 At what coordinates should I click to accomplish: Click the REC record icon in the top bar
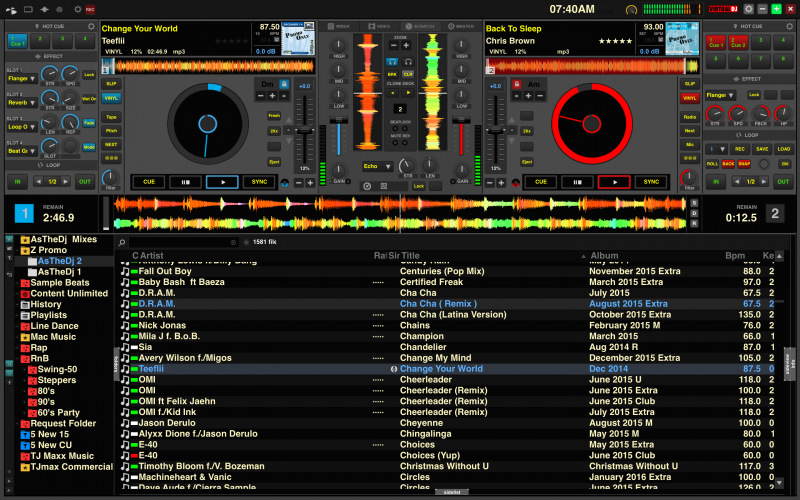[x=90, y=9]
